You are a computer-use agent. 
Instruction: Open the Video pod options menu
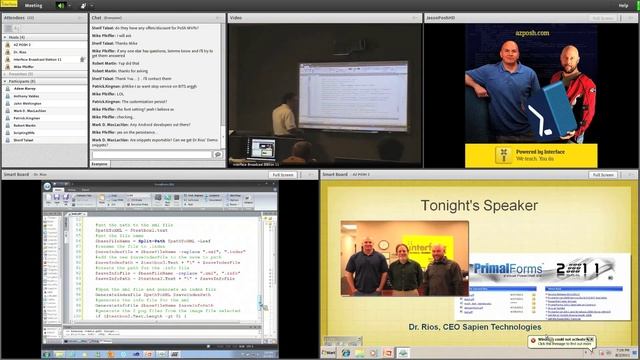[x=416, y=18]
